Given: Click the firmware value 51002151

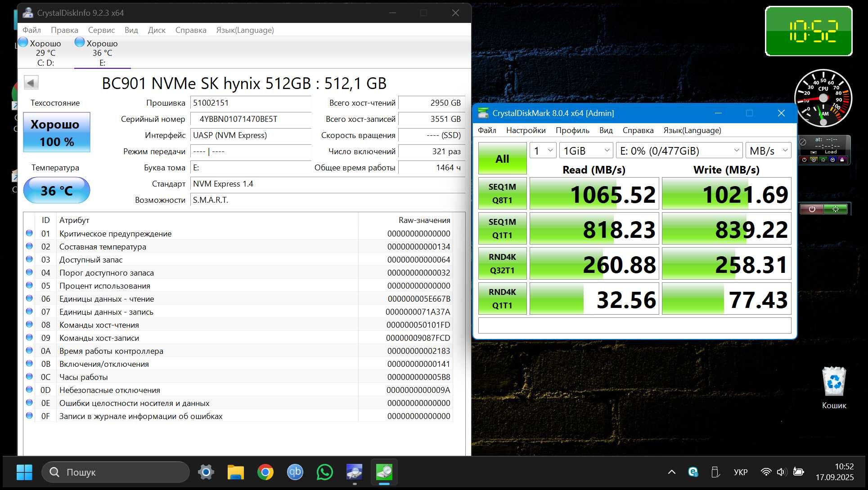Looking at the screenshot, I should coord(251,103).
